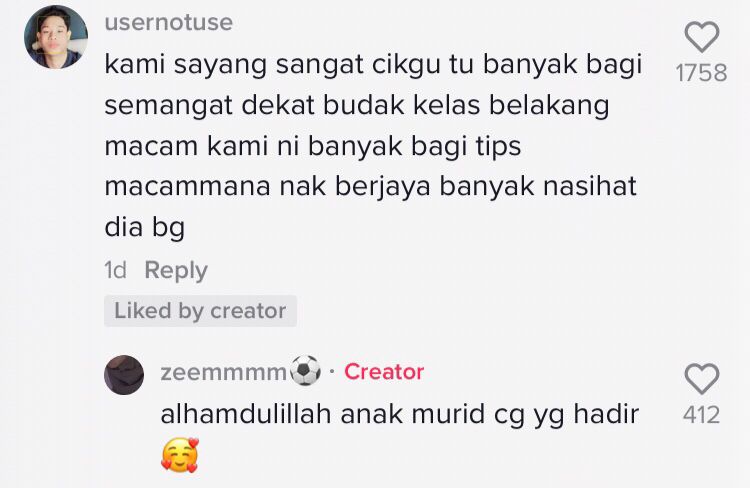Click the comment line 'semangat dekat budak kelas'

(357, 106)
